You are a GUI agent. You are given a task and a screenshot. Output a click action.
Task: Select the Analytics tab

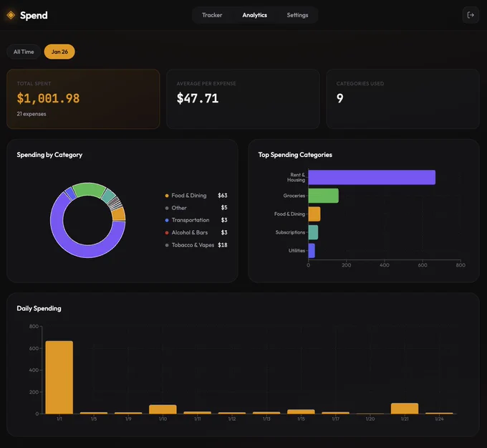(254, 15)
